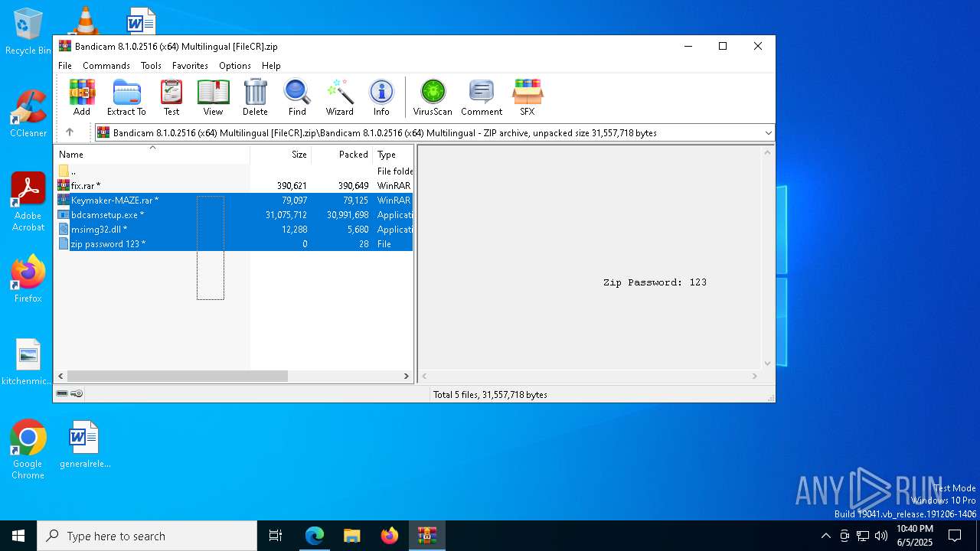The height and width of the screenshot is (551, 980).
Task: Show hidden tray icons chevron
Action: (825, 536)
